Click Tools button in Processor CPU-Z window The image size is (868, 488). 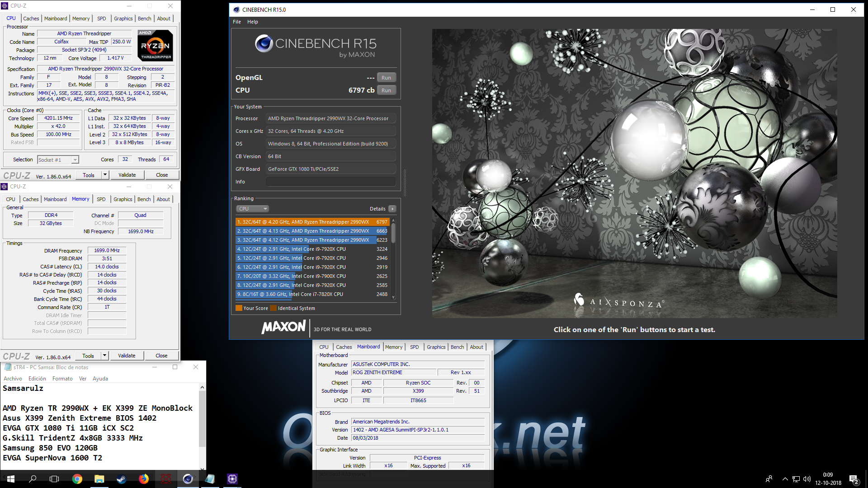click(89, 175)
